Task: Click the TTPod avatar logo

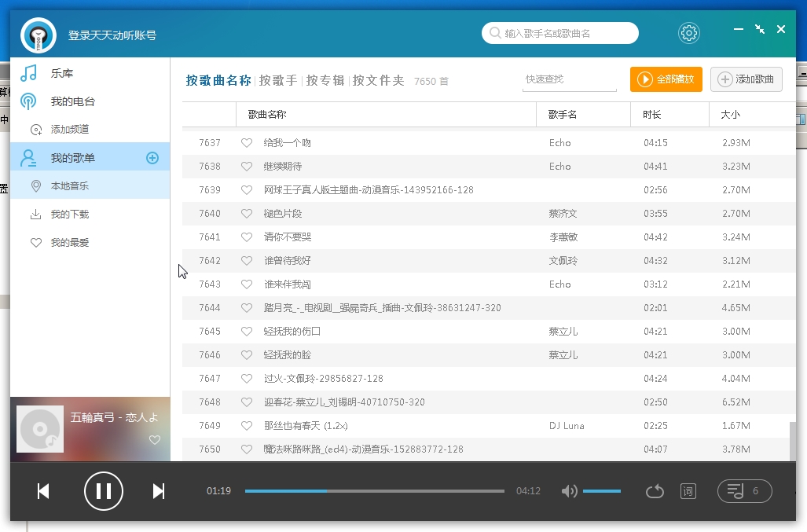Action: pyautogui.click(x=39, y=35)
